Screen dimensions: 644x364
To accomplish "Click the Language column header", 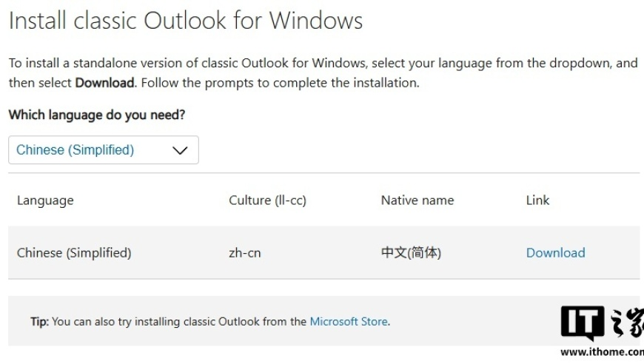I will [45, 200].
